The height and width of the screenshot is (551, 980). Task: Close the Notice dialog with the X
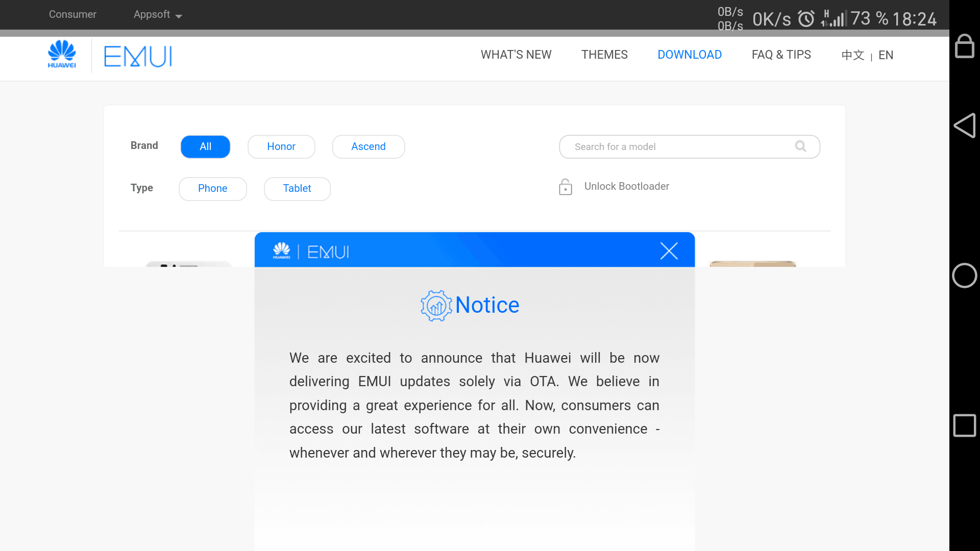[669, 251]
